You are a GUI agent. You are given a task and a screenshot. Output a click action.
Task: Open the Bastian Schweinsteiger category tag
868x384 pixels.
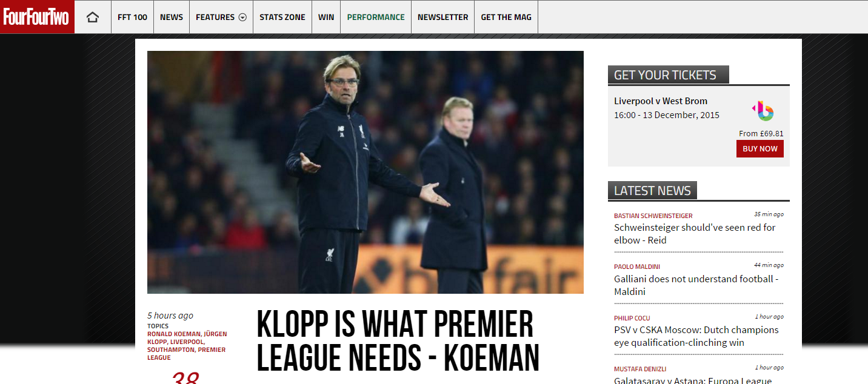coord(653,216)
